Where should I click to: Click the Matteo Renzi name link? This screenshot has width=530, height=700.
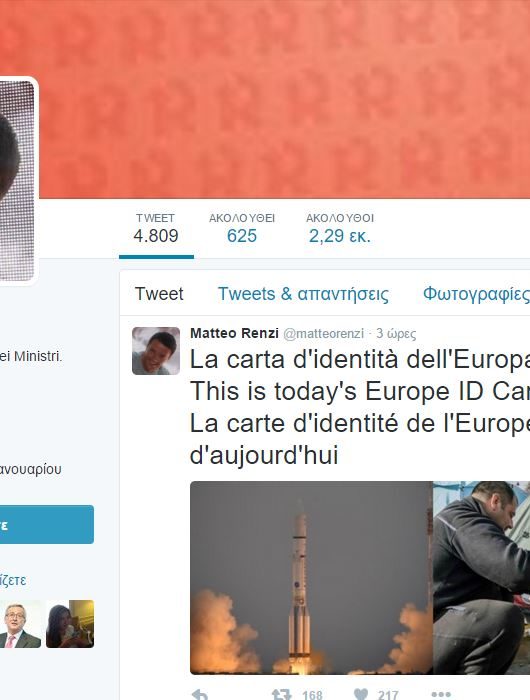coord(234,333)
